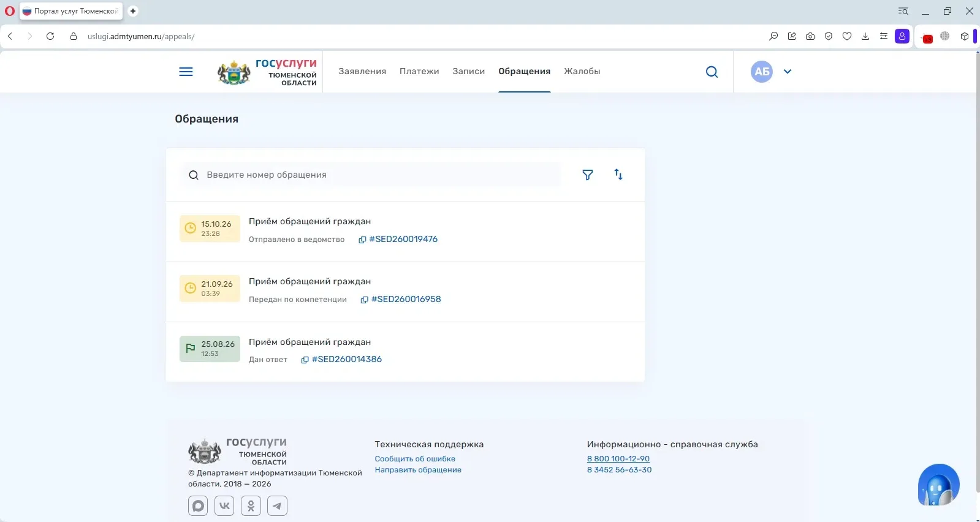This screenshot has width=980, height=522.
Task: Focus the appeal number search field
Action: [x=371, y=175]
